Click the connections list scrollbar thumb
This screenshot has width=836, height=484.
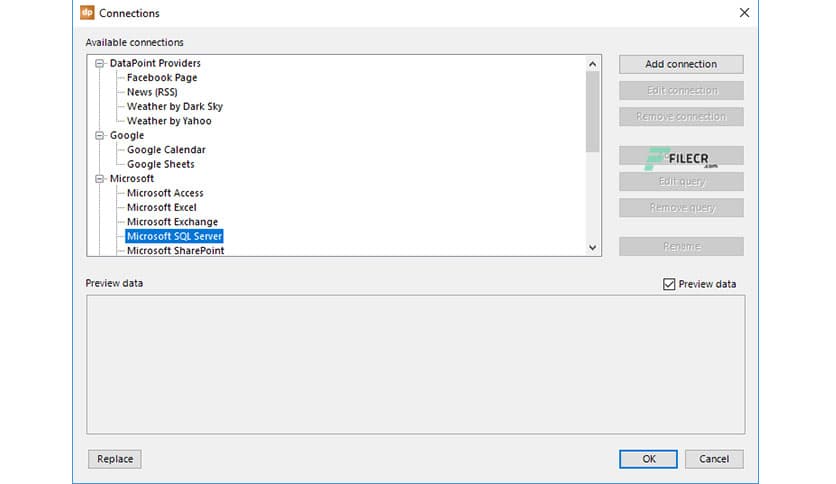click(x=592, y=112)
